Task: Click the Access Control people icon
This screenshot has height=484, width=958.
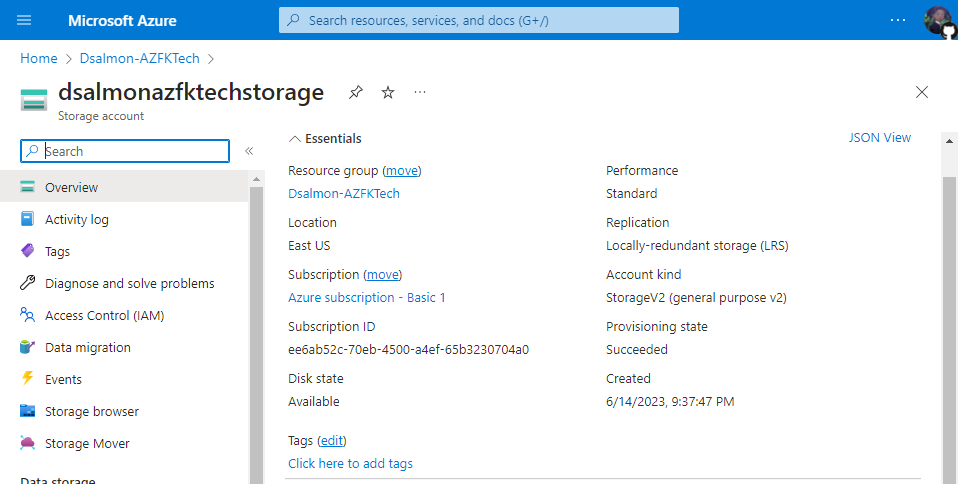Action: click(x=27, y=315)
